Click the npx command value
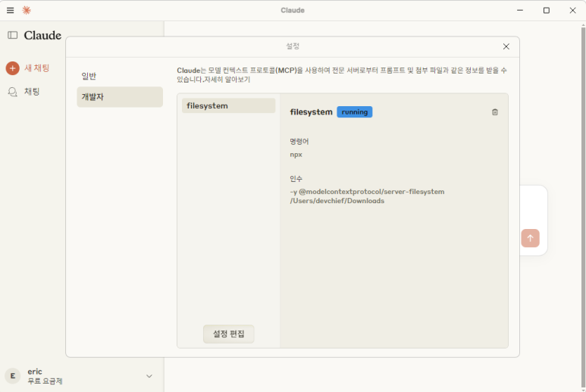Image resolution: width=586 pixels, height=392 pixels. point(296,155)
